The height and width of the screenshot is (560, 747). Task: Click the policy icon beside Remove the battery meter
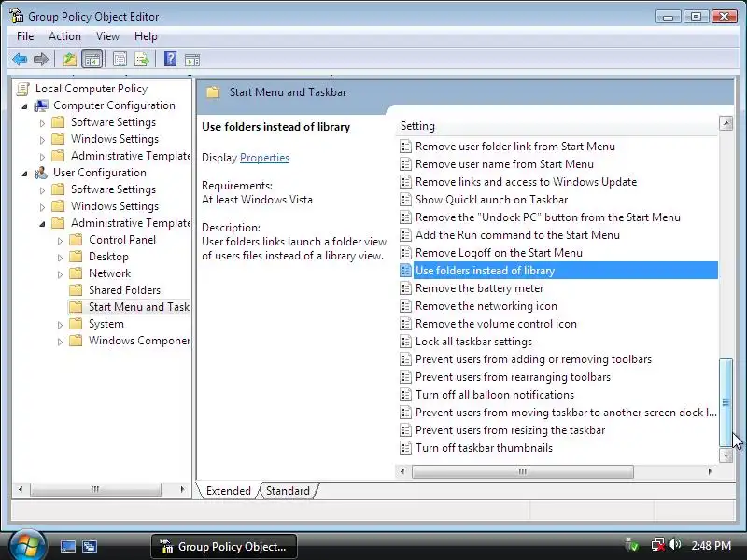coord(405,288)
